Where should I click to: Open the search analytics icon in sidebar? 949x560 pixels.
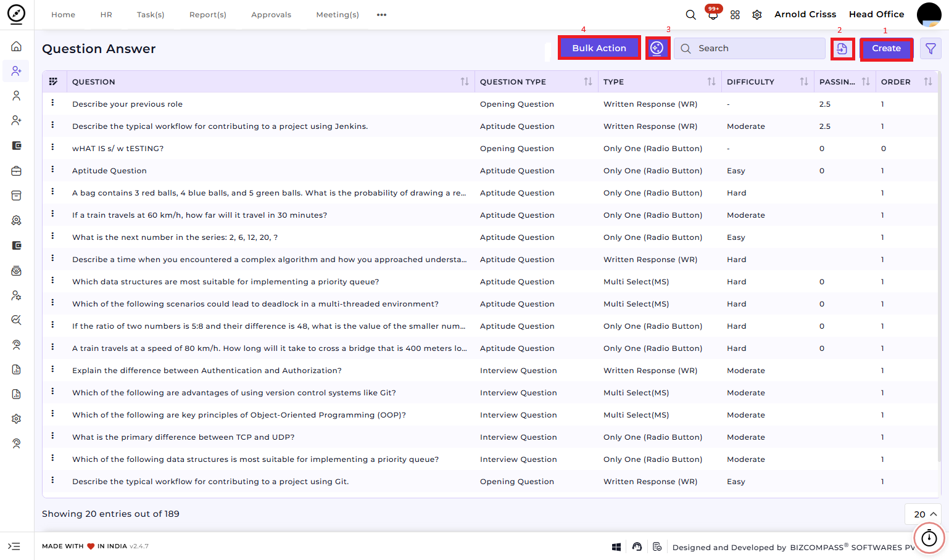[17, 320]
